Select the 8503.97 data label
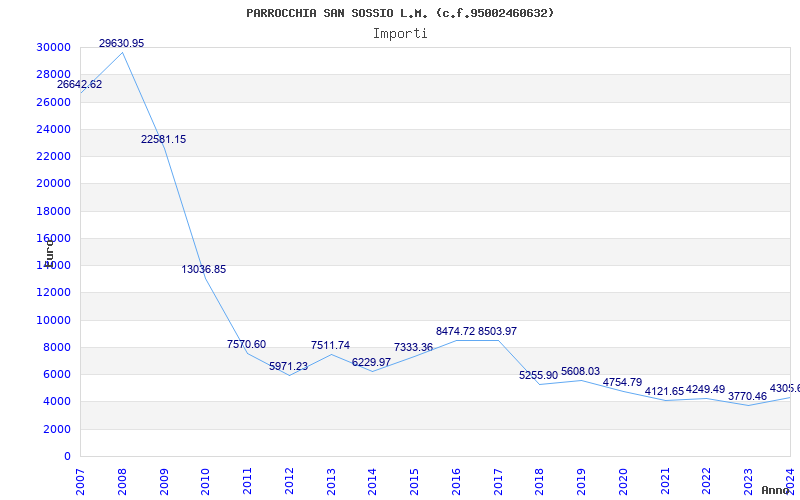The image size is (800, 500). pyautogui.click(x=497, y=332)
